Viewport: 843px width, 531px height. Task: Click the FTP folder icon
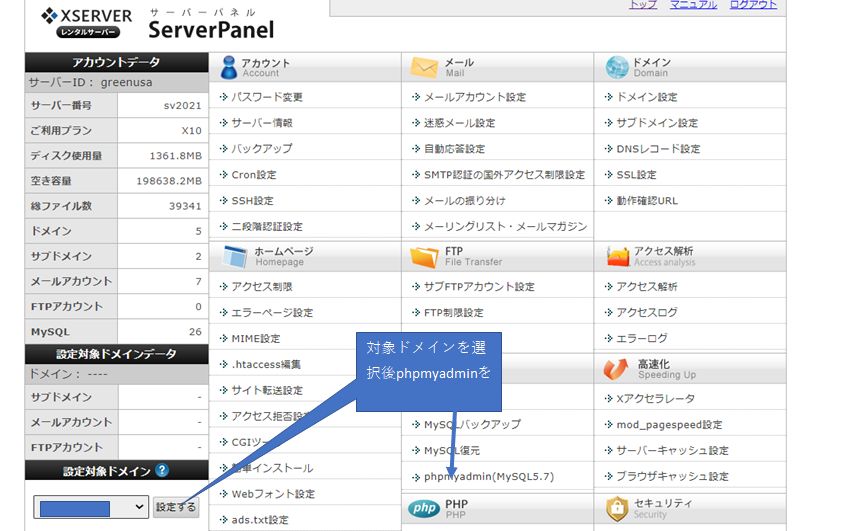(x=424, y=257)
